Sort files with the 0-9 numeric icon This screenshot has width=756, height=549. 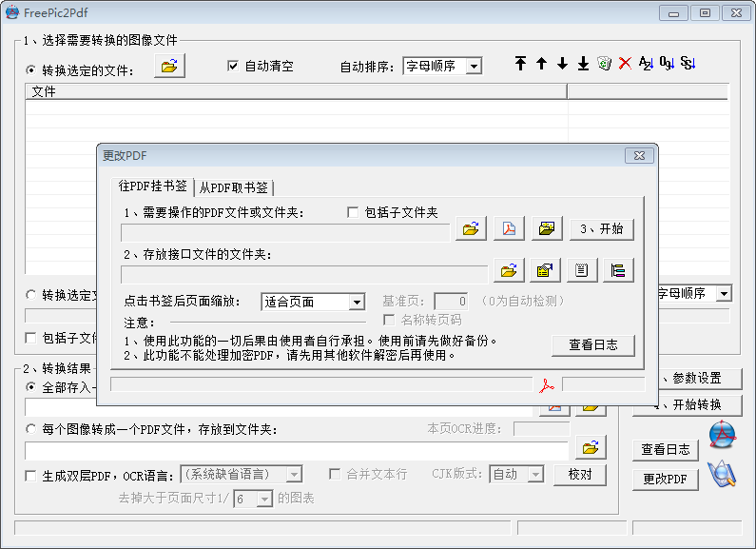coord(667,64)
